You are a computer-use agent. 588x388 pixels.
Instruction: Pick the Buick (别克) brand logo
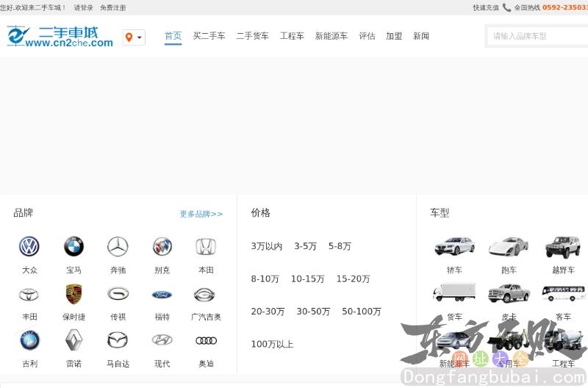click(x=162, y=247)
